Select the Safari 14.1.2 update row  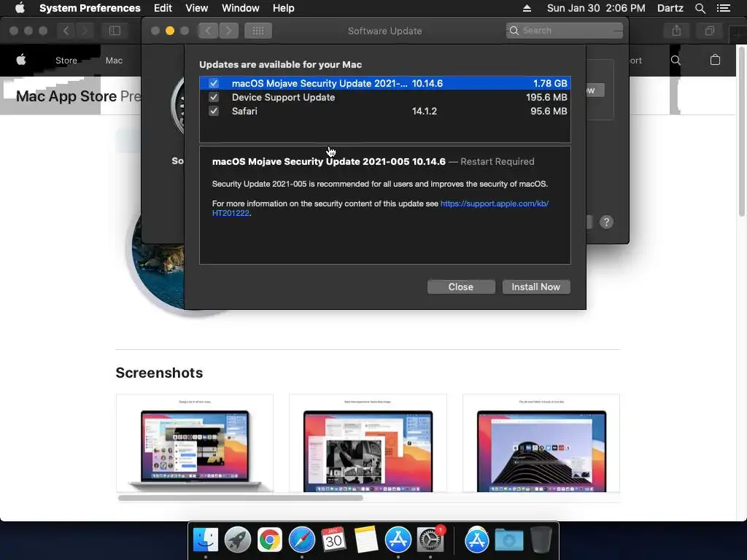[385, 111]
